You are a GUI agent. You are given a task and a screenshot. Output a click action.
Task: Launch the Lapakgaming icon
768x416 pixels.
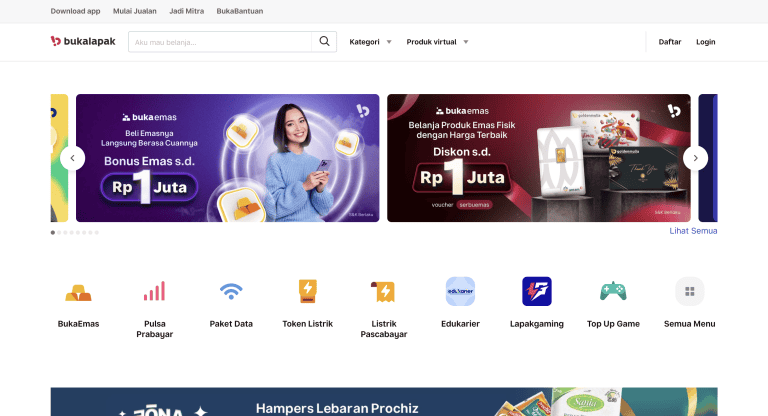[x=537, y=292]
